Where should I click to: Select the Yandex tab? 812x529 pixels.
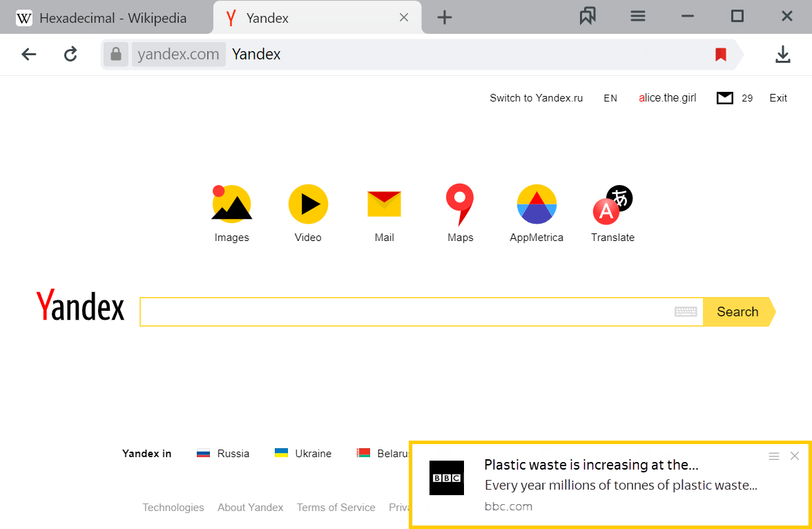(x=317, y=18)
